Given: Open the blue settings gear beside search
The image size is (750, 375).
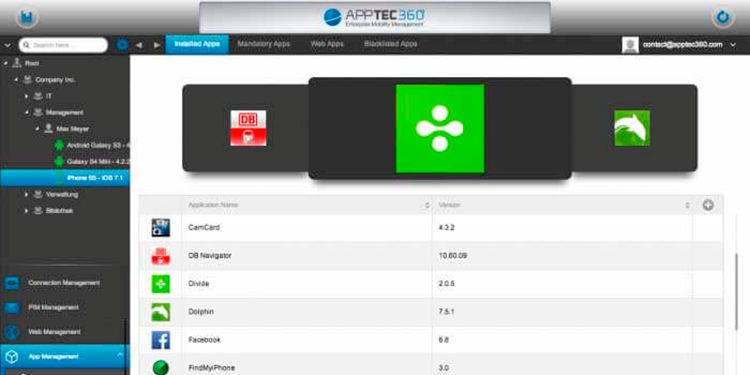Looking at the screenshot, I should click(122, 45).
